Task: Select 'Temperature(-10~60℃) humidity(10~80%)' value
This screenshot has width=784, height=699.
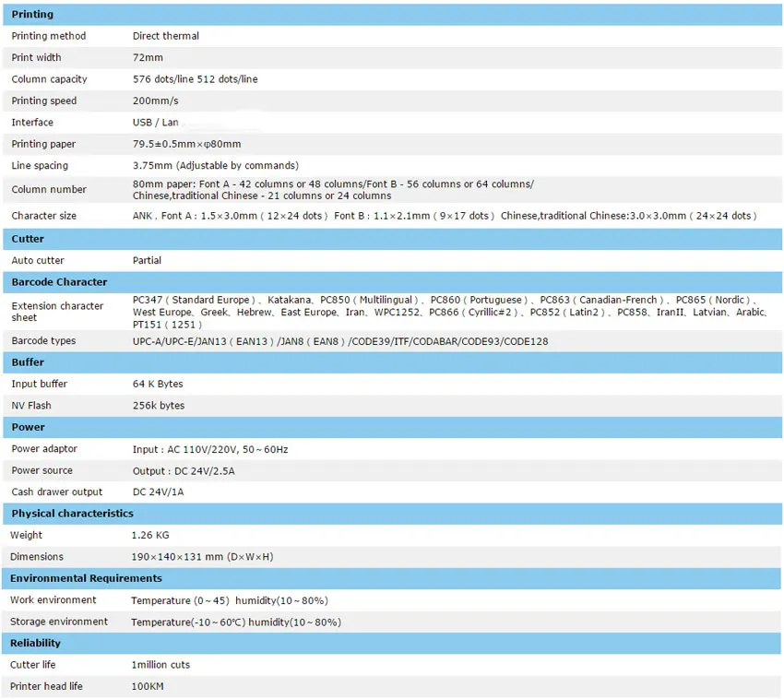Action: pos(236,622)
